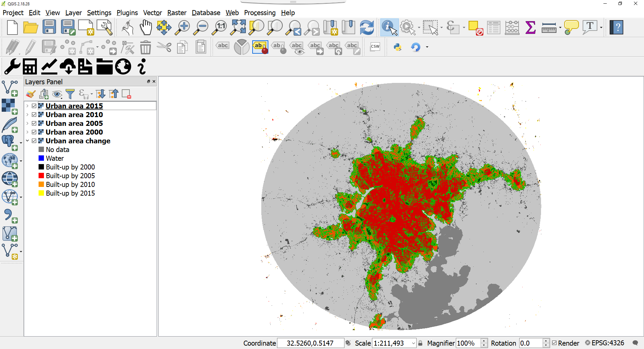Select the Identify Features tool
The height and width of the screenshot is (349, 644).
click(389, 28)
